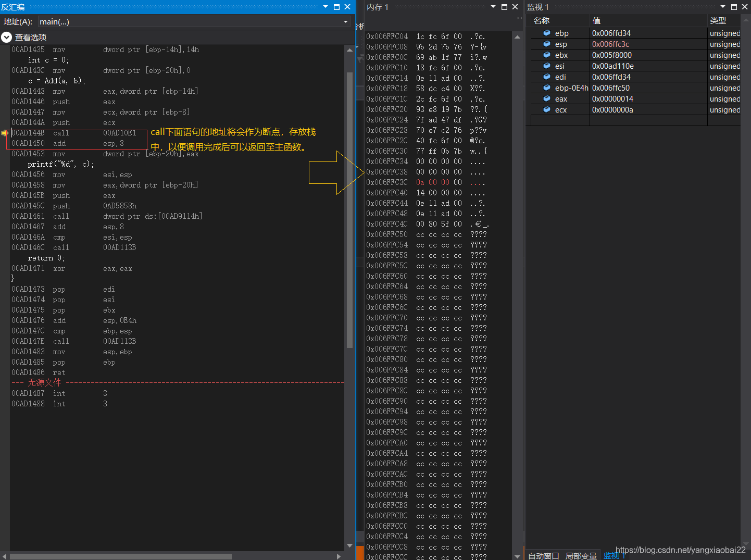Select the edi watch variable icon

(547, 77)
